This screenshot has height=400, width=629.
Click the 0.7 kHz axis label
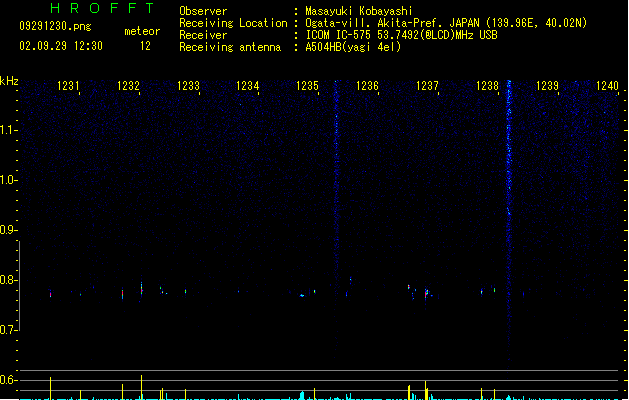[x=8, y=330]
